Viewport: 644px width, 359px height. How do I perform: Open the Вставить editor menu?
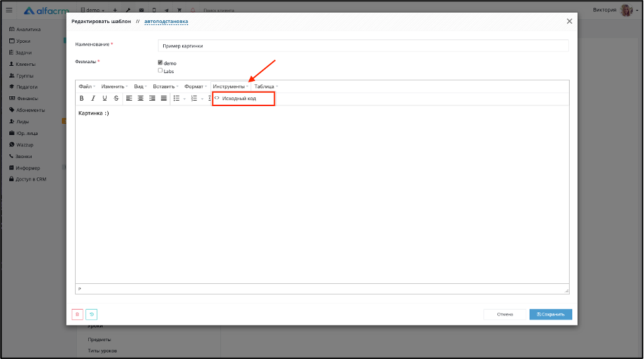point(166,86)
